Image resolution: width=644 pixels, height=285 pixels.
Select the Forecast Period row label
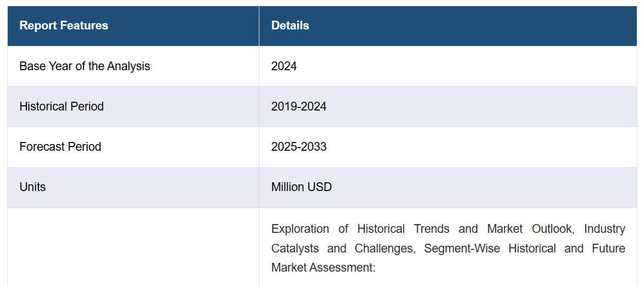pyautogui.click(x=60, y=147)
